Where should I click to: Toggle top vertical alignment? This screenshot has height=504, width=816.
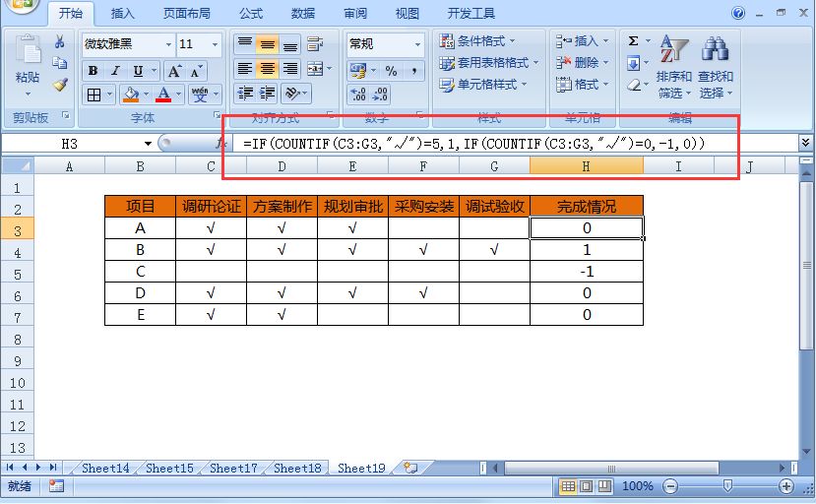pos(245,43)
